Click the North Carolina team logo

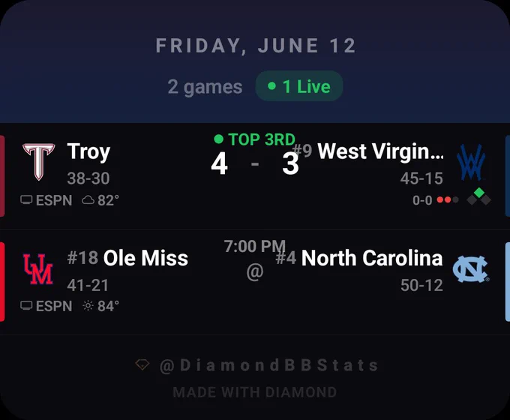(471, 269)
